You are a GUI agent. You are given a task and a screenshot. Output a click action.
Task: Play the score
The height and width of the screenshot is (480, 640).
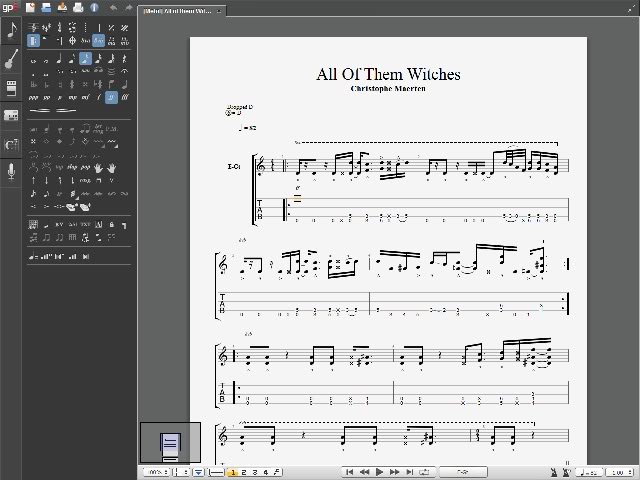tap(379, 472)
